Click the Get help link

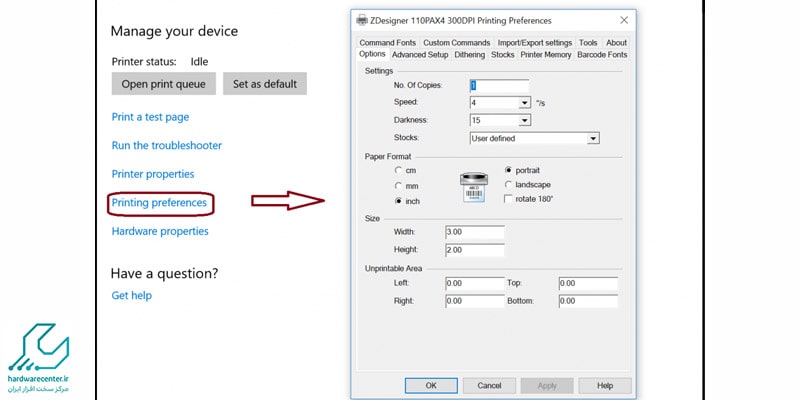click(132, 295)
